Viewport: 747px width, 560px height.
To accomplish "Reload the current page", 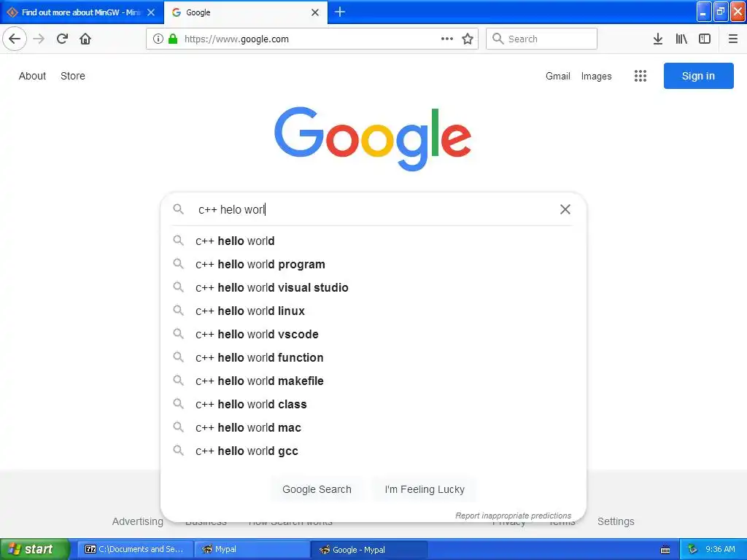I will click(x=62, y=39).
